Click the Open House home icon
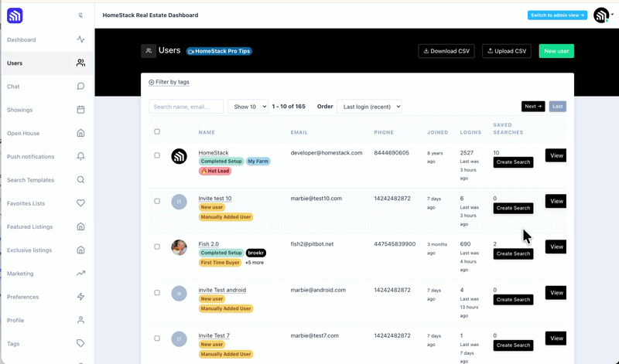619x364 pixels. (x=80, y=133)
